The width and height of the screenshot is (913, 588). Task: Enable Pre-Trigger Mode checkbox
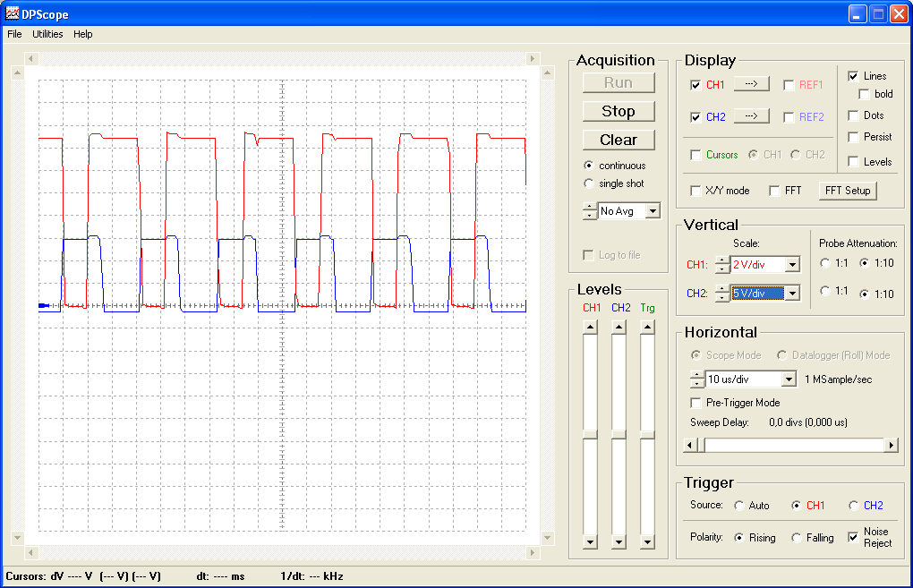click(x=695, y=403)
